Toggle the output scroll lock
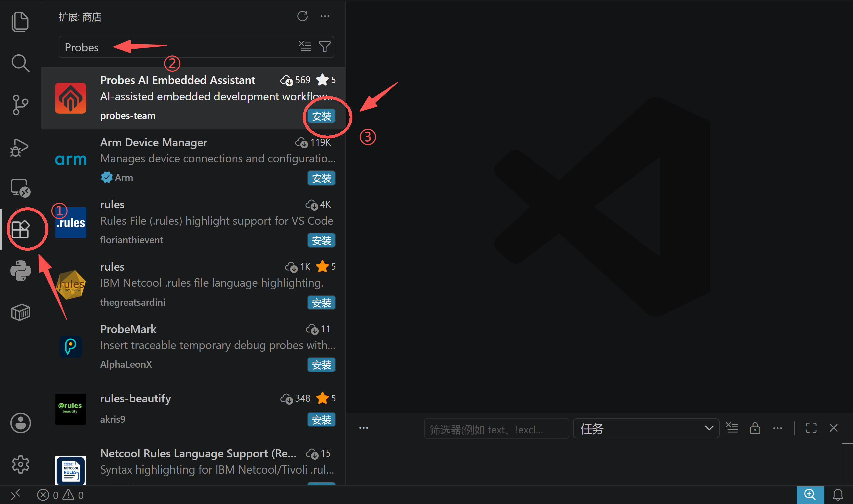853x504 pixels. coord(755,428)
